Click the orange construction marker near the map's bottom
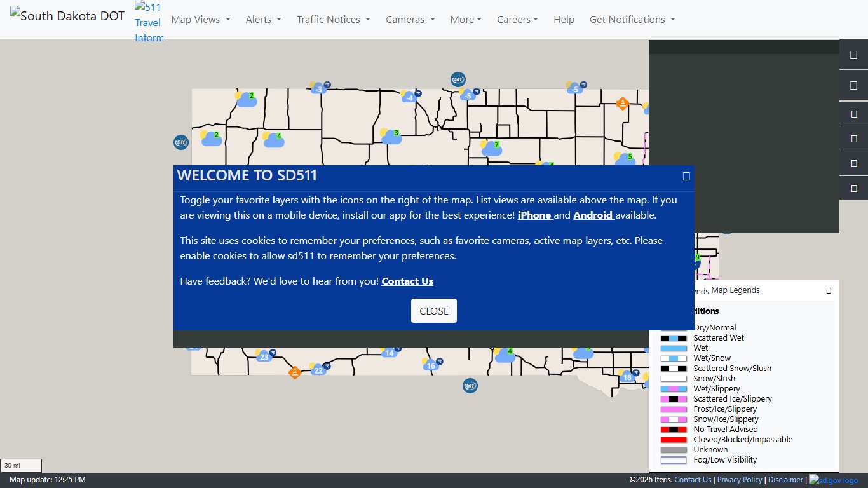The width and height of the screenshot is (868, 488). click(x=294, y=372)
